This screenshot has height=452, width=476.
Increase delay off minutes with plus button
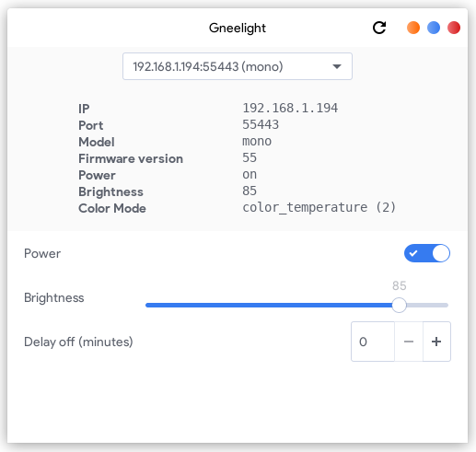pos(436,342)
